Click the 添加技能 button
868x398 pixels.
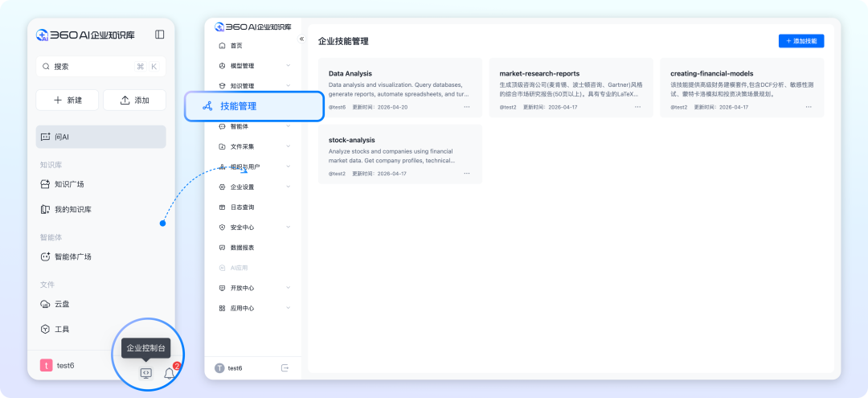point(801,41)
